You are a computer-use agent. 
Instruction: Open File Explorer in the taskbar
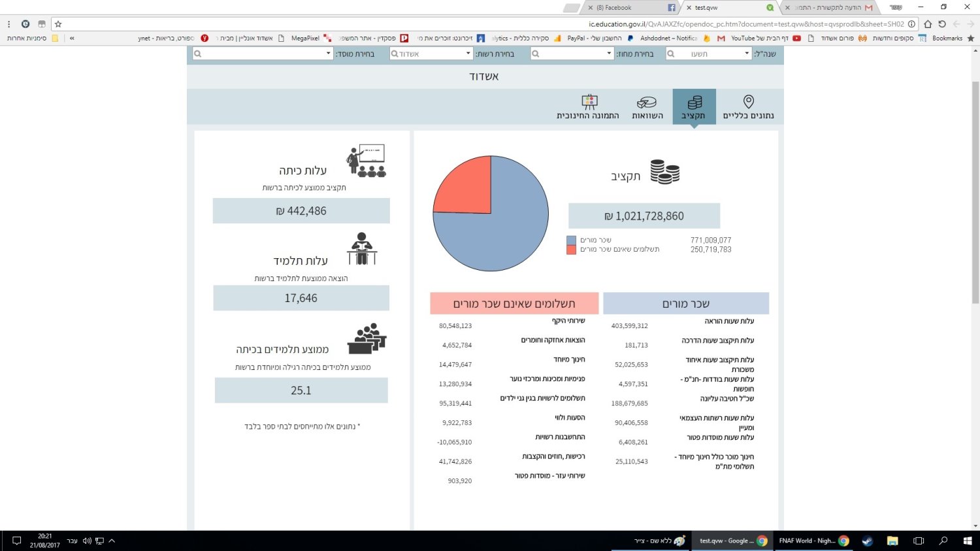(x=892, y=541)
